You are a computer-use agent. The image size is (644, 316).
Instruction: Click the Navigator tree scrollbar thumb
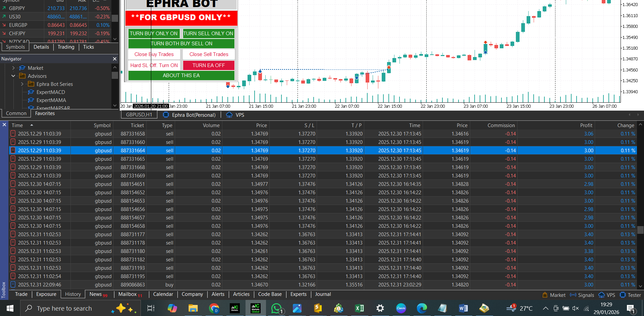coord(115,75)
